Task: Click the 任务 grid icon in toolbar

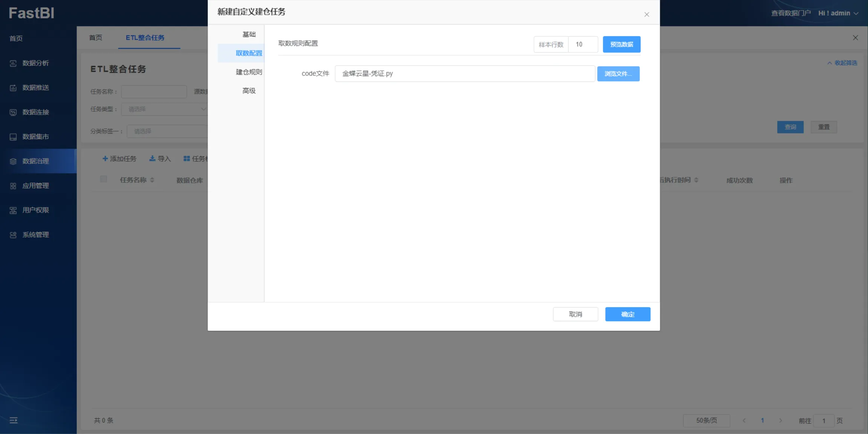Action: (187, 159)
